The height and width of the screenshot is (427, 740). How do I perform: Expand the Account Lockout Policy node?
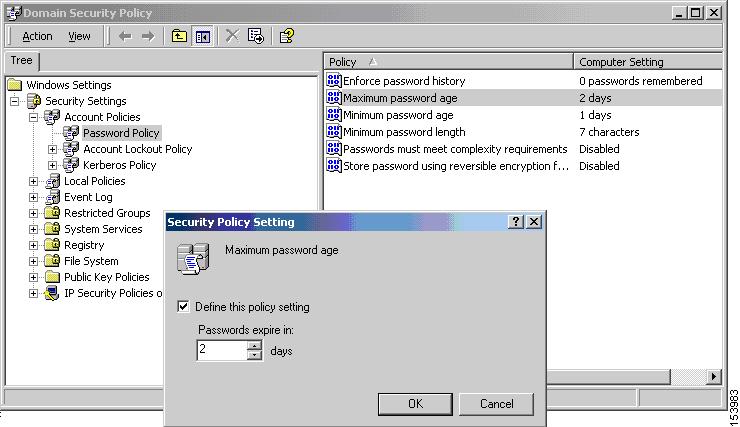[52, 149]
